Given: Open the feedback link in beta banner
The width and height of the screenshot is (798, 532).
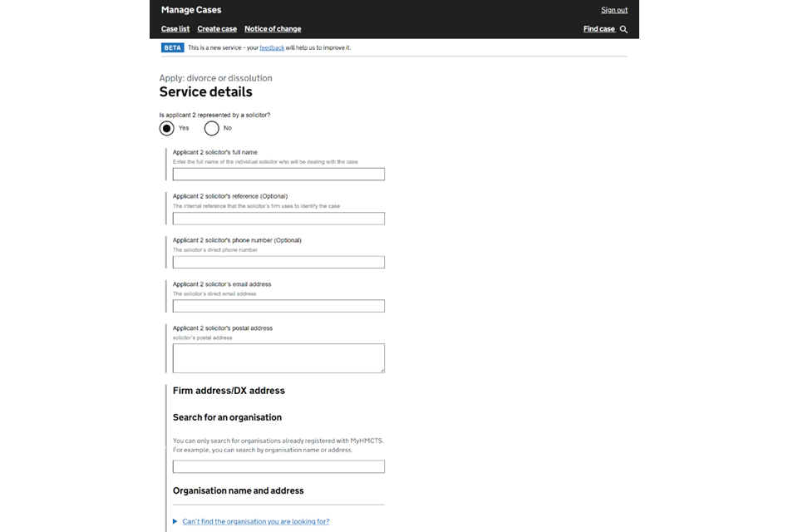Looking at the screenshot, I should [x=272, y=48].
